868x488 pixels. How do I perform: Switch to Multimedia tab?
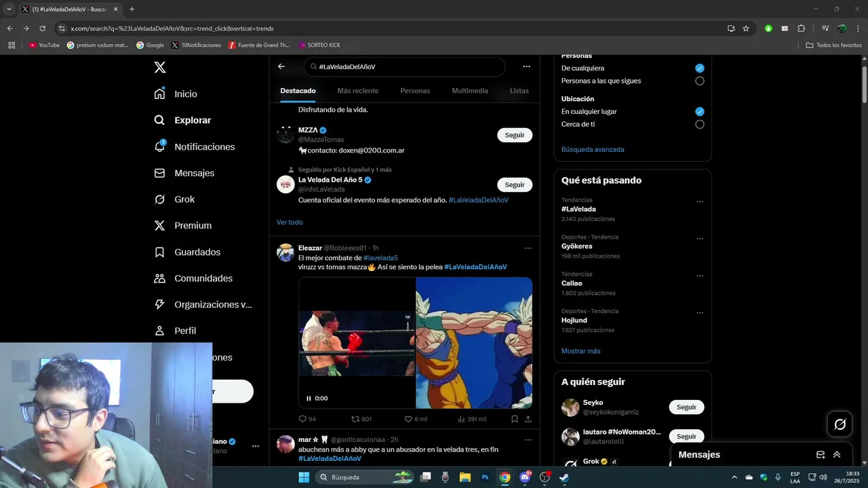470,91
